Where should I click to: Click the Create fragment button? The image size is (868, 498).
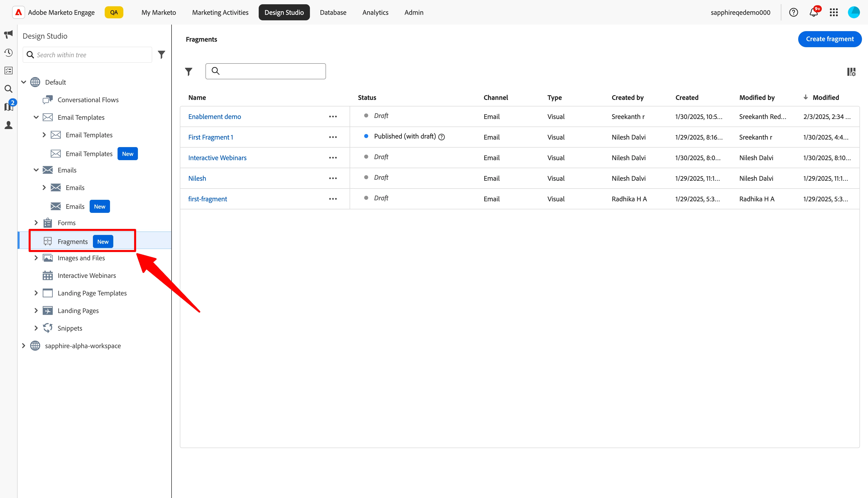829,39
